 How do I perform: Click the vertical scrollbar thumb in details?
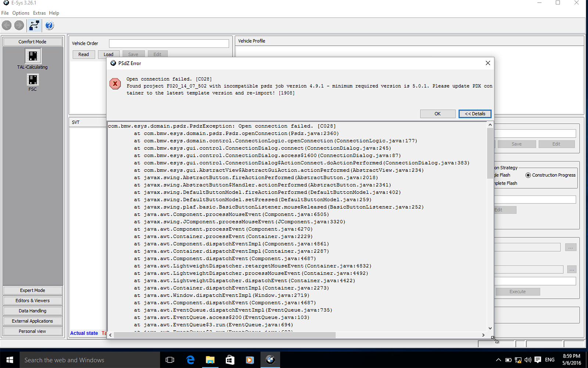click(x=490, y=153)
